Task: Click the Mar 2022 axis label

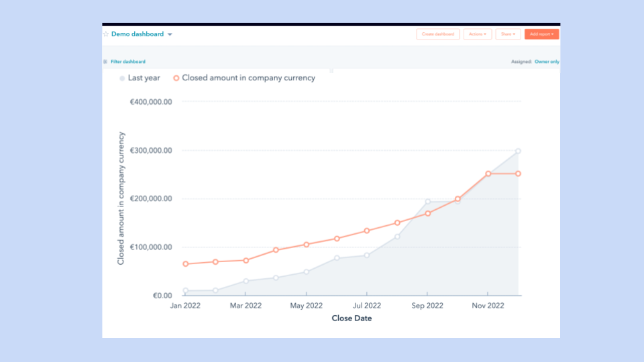Action: point(246,306)
